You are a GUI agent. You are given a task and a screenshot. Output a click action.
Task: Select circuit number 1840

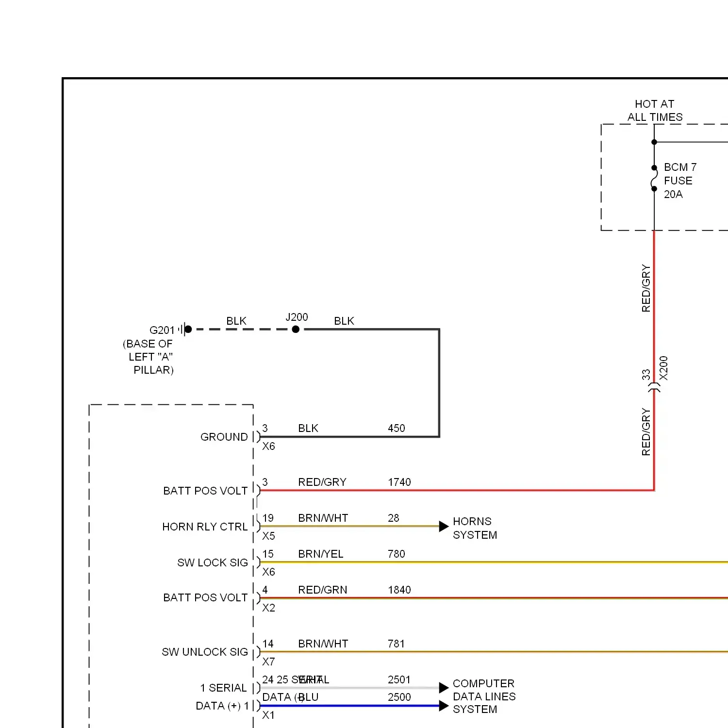tap(399, 590)
